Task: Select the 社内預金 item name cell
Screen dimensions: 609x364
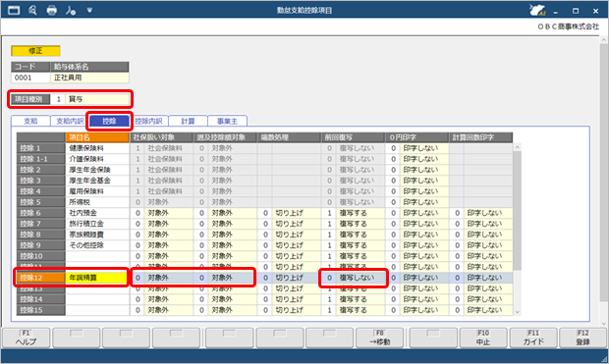Action: pos(97,213)
